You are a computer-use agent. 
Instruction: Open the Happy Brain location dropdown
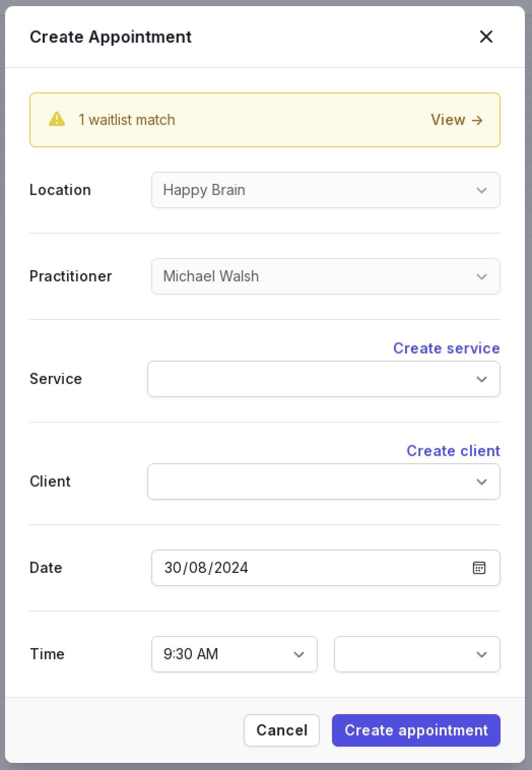(326, 190)
